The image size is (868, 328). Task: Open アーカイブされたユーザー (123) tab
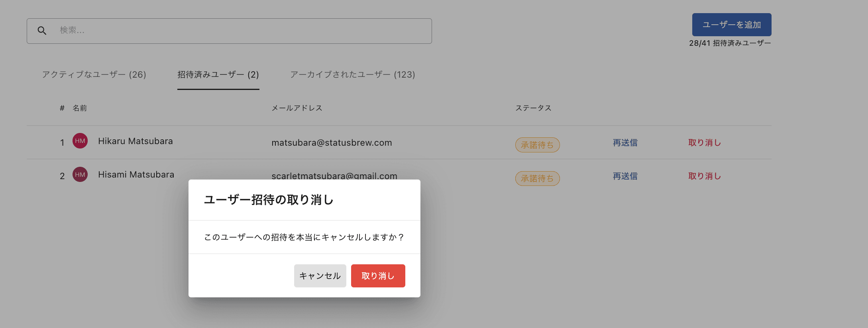point(353,74)
